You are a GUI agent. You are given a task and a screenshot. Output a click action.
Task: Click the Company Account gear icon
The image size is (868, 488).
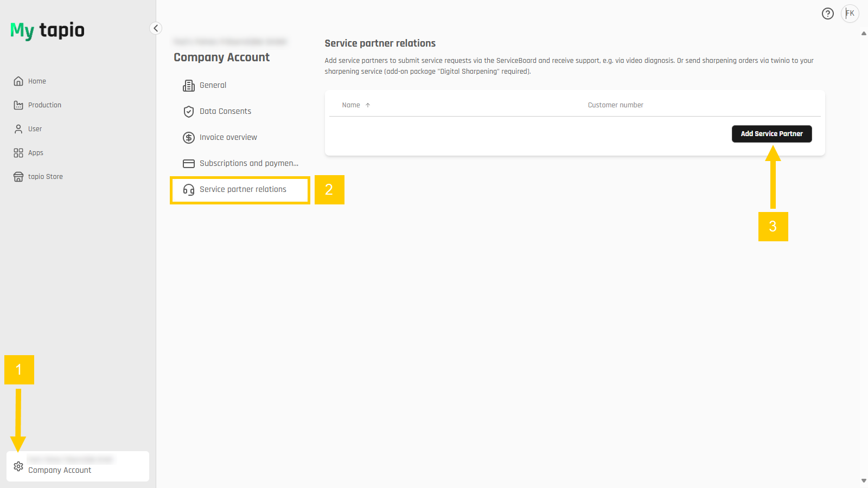pos(18,466)
